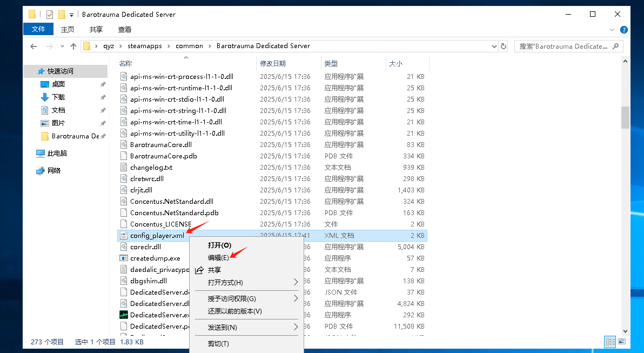Select createdump.exe file icon

click(123, 258)
